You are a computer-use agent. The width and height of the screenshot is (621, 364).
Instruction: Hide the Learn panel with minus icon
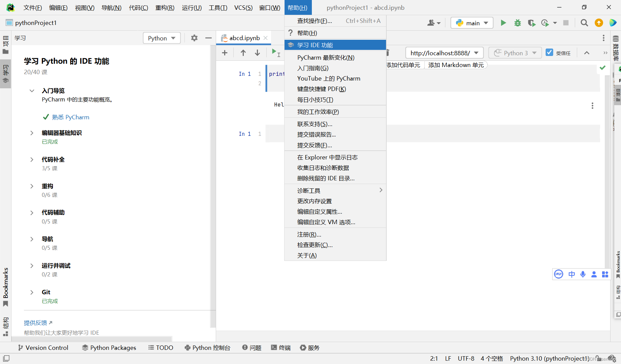208,38
